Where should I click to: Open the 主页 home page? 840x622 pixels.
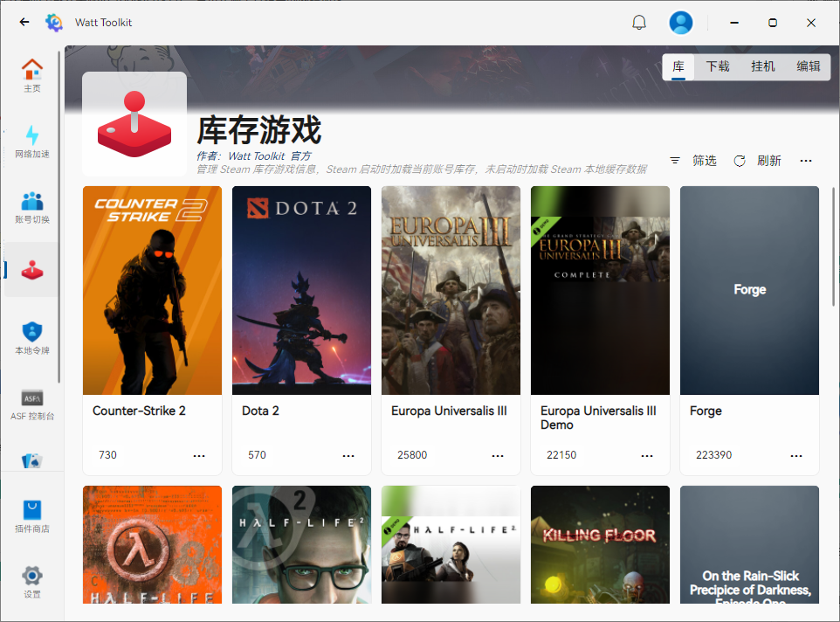[32, 75]
